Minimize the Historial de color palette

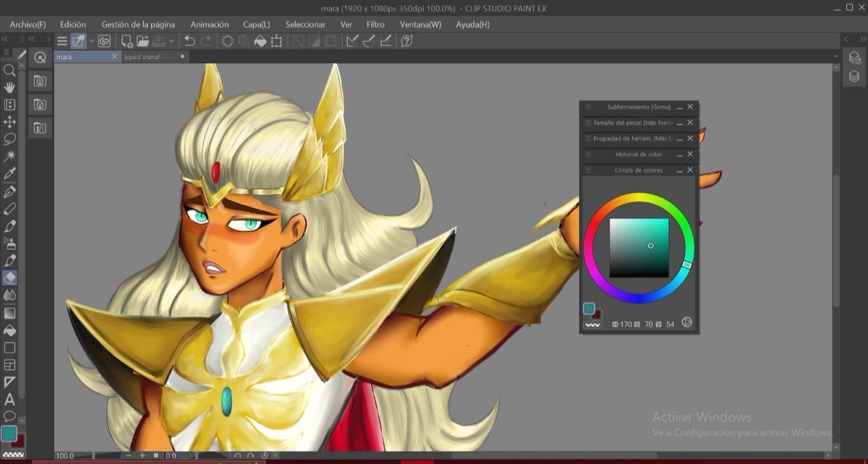tap(678, 155)
